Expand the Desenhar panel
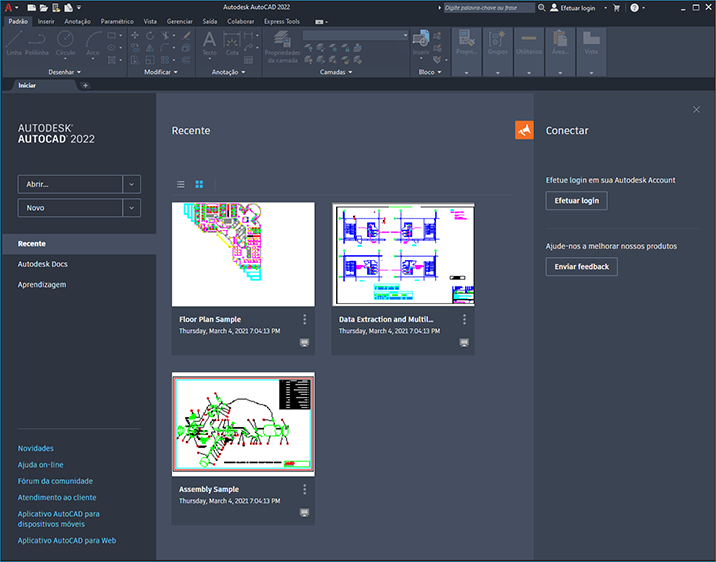Screen dimensions: 716x562 click(65, 72)
